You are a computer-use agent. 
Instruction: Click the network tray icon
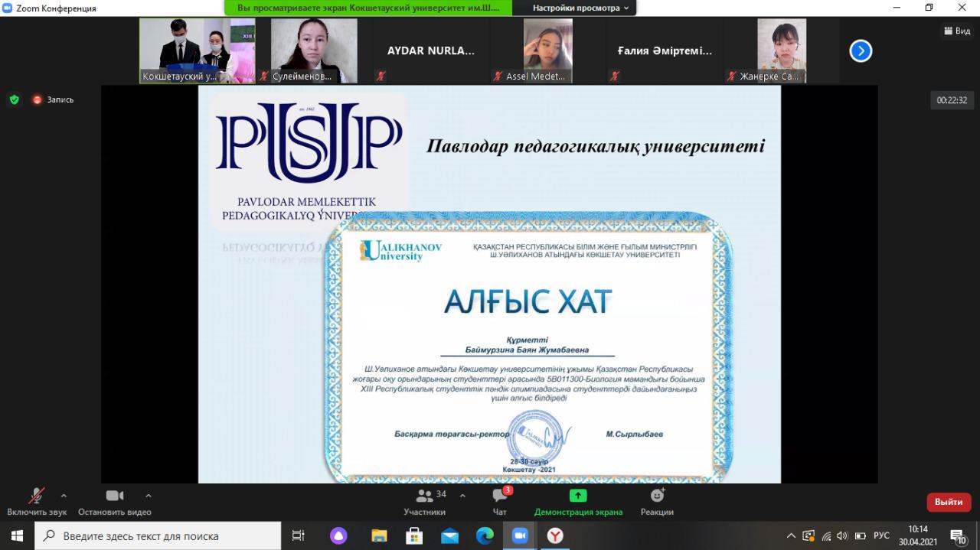pos(826,535)
